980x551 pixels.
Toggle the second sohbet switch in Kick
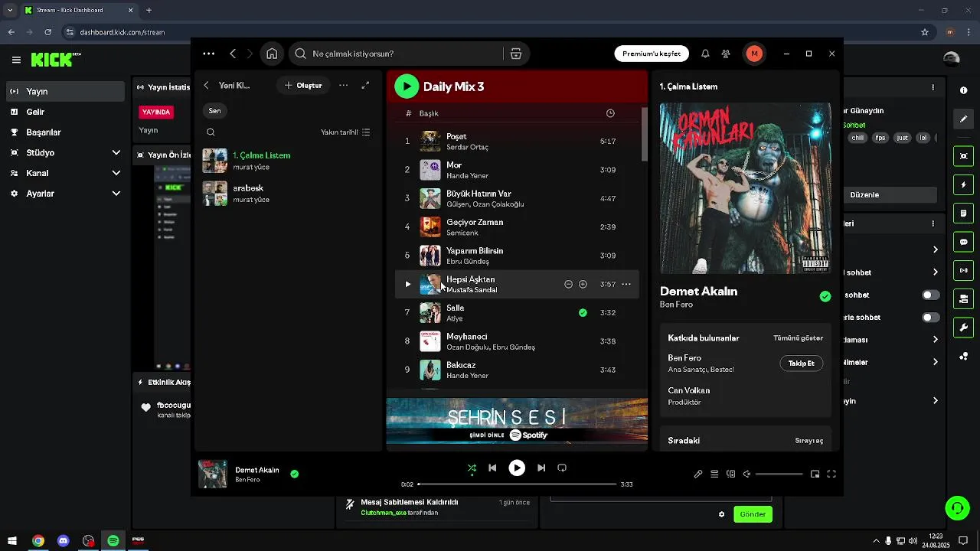[930, 317]
